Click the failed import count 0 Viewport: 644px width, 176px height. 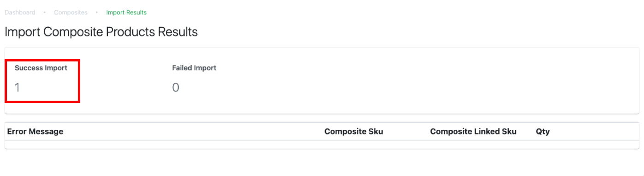pos(176,87)
